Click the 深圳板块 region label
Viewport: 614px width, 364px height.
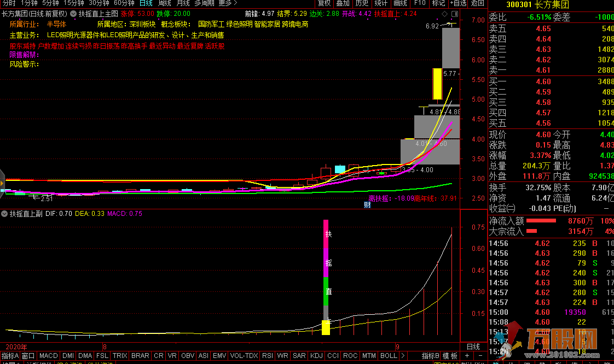(x=142, y=24)
